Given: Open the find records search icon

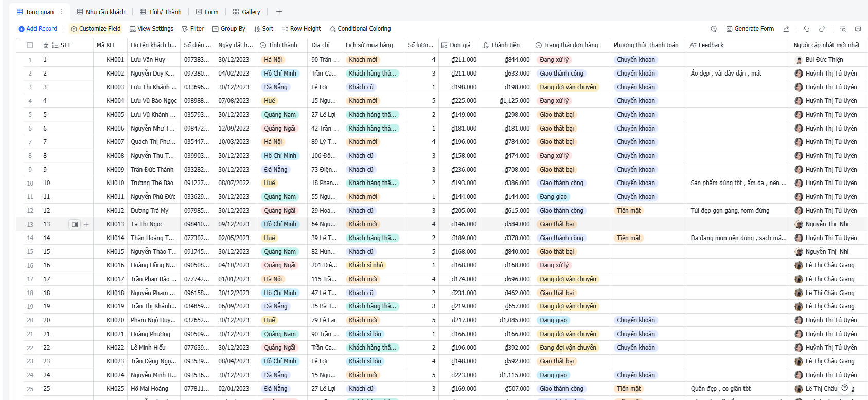Looking at the screenshot, I should 842,29.
